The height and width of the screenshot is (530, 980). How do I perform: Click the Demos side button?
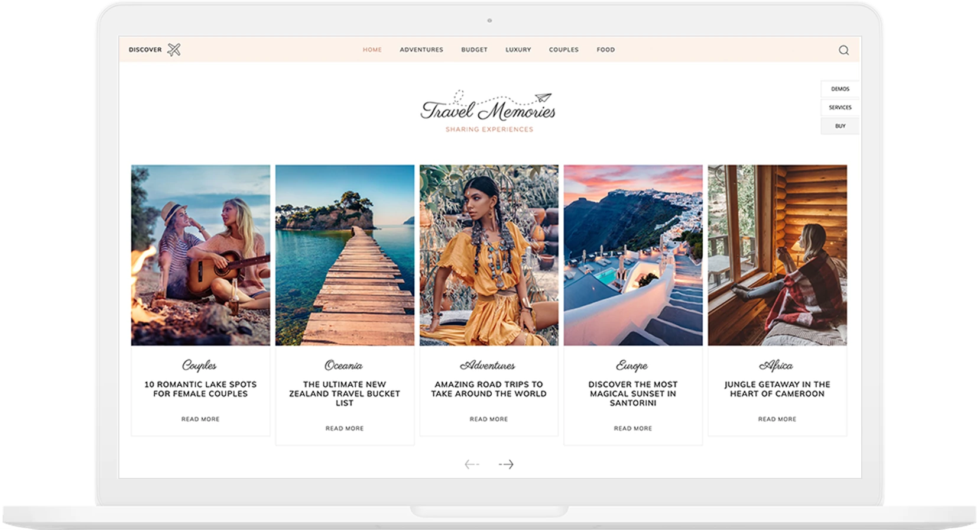click(840, 89)
